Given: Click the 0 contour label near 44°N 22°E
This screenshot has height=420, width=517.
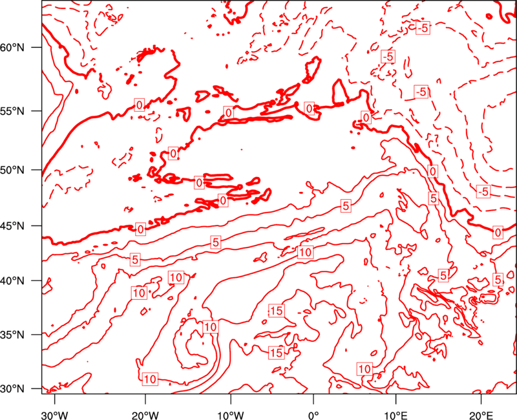Looking at the screenshot, I should [498, 233].
